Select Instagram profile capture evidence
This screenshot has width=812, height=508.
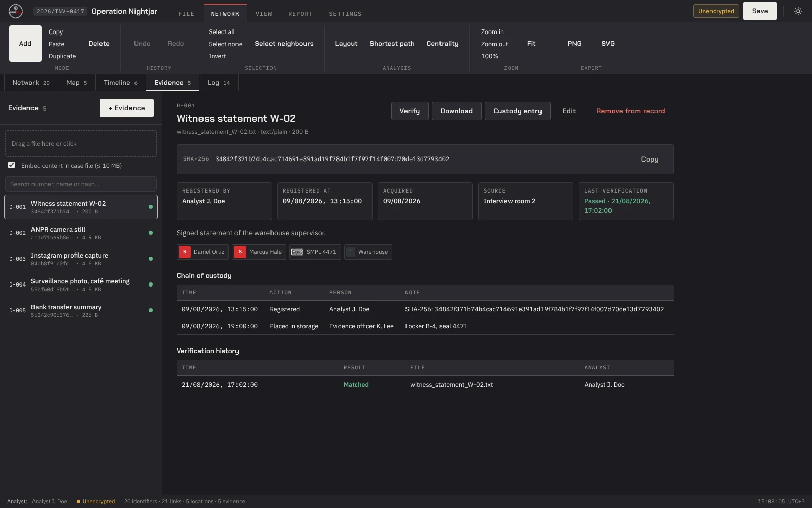(81, 259)
